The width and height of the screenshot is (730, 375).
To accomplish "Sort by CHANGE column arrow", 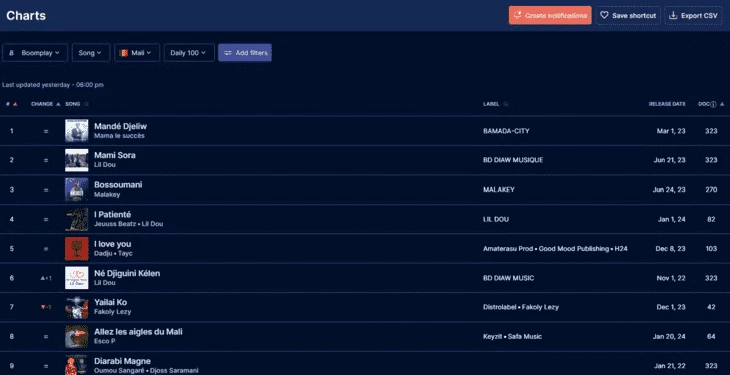I will point(58,104).
